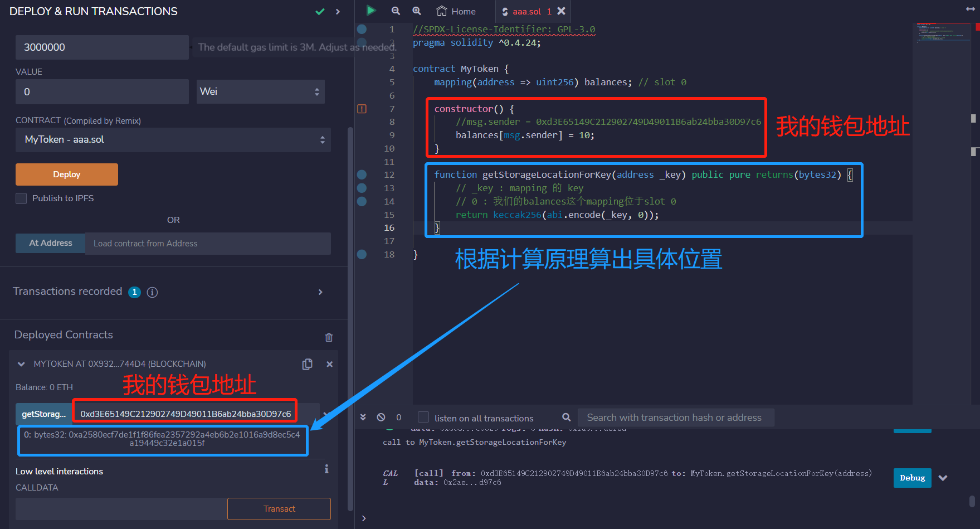Edit the gas limit field showing 3000000
The image size is (980, 529).
pyautogui.click(x=102, y=47)
